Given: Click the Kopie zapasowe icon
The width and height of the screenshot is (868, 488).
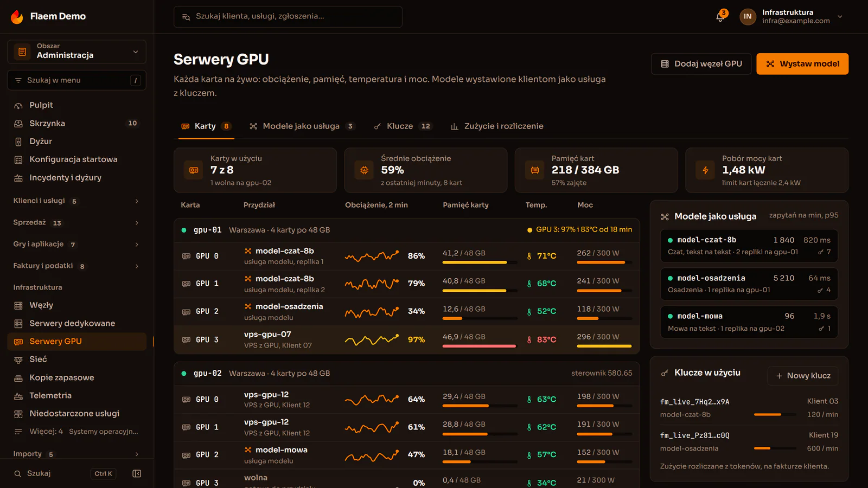Looking at the screenshot, I should [x=18, y=378].
